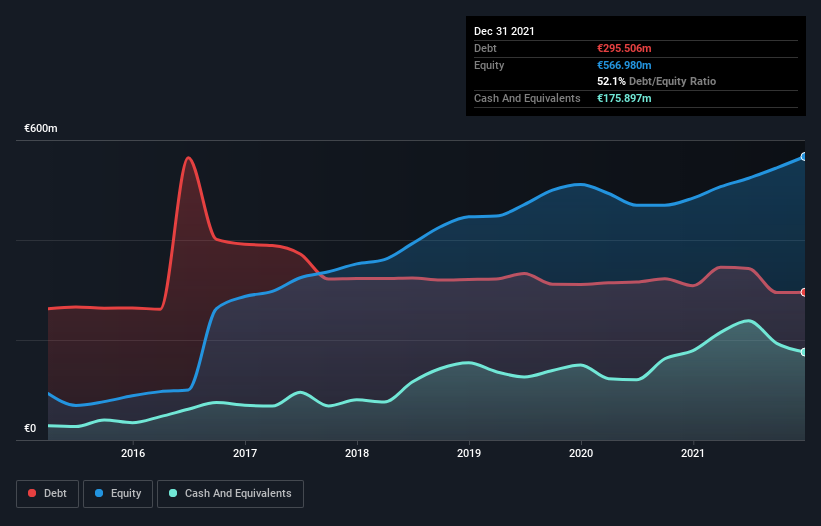This screenshot has height=526, width=821.
Task: Select the 2020 x-axis label
Action: (x=581, y=453)
